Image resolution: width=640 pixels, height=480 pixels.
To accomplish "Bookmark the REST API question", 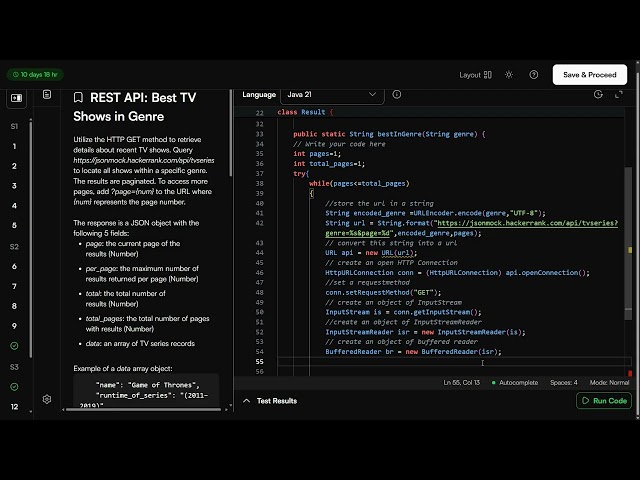I will click(78, 98).
